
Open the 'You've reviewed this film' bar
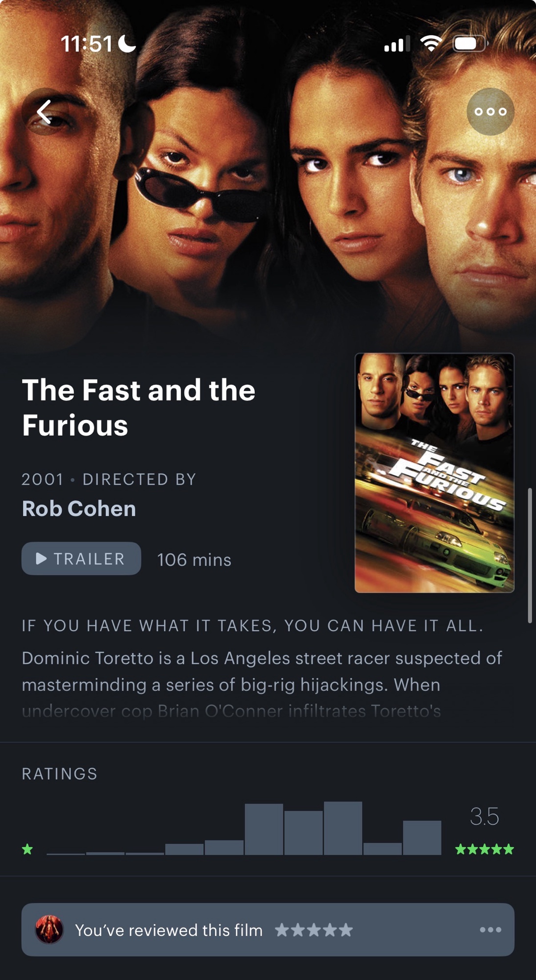point(268,930)
